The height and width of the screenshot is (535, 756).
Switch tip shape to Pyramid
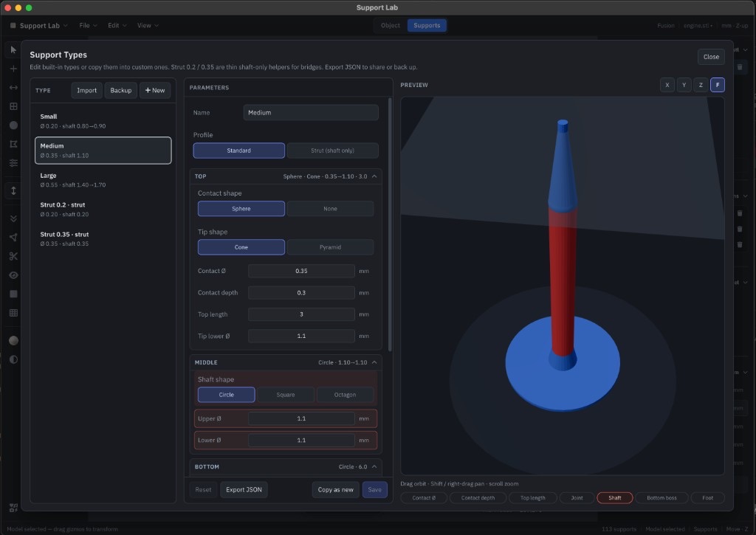pyautogui.click(x=330, y=247)
